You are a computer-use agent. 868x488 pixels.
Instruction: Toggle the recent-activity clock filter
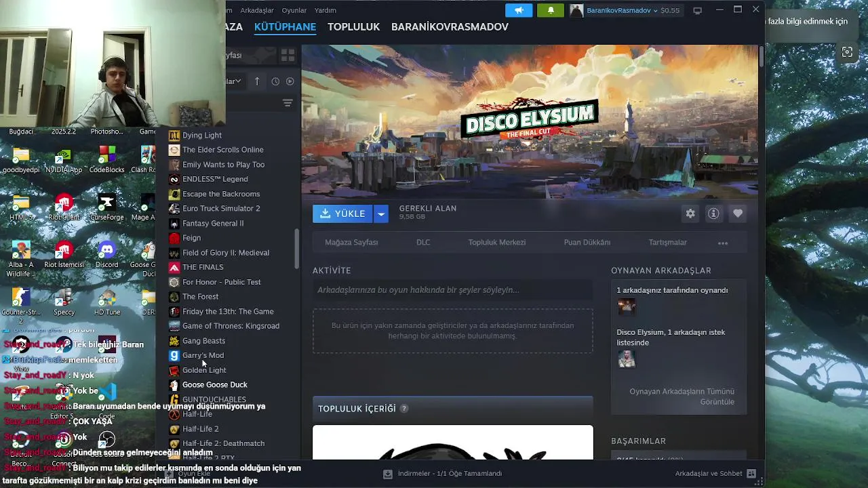pyautogui.click(x=275, y=81)
